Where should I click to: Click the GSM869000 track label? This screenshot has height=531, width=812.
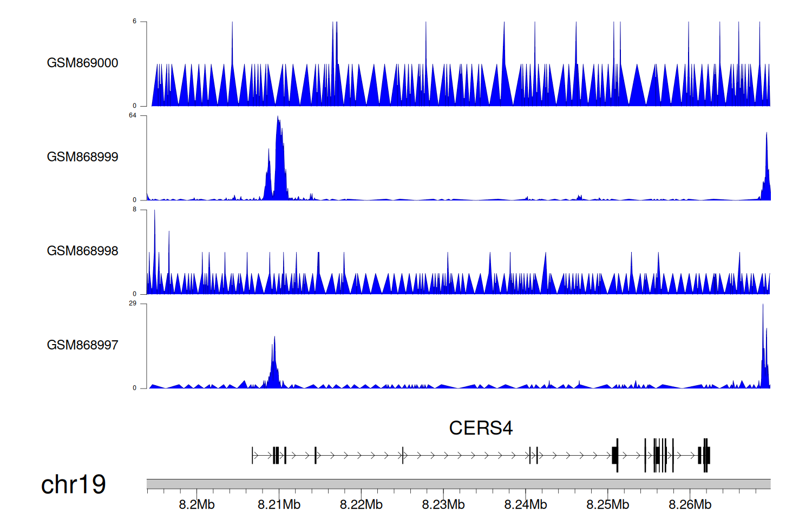[x=82, y=63]
